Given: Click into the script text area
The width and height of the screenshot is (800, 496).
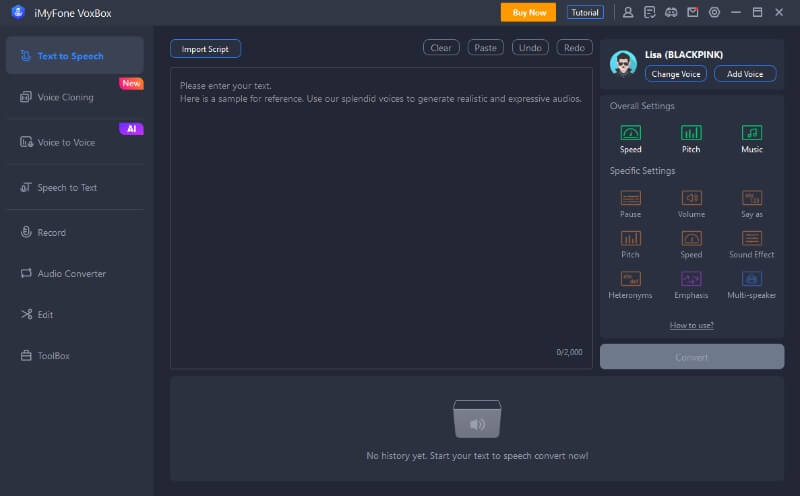Looking at the screenshot, I should click(x=381, y=218).
